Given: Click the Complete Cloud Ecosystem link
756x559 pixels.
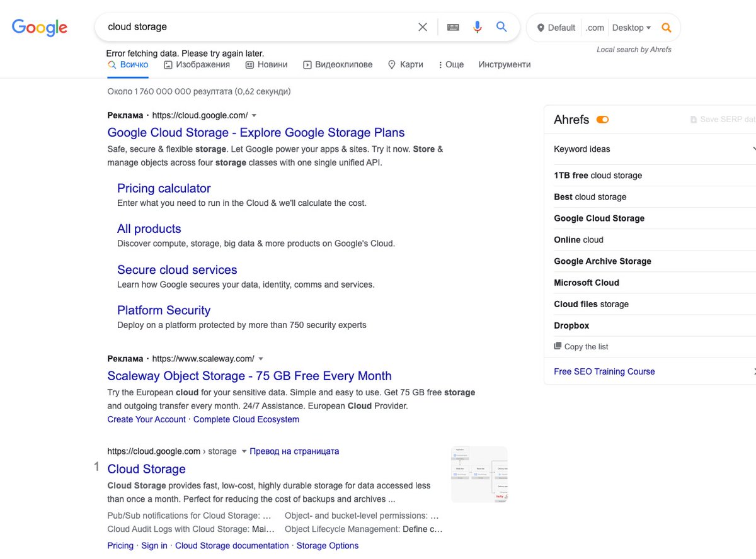Looking at the screenshot, I should [x=246, y=419].
